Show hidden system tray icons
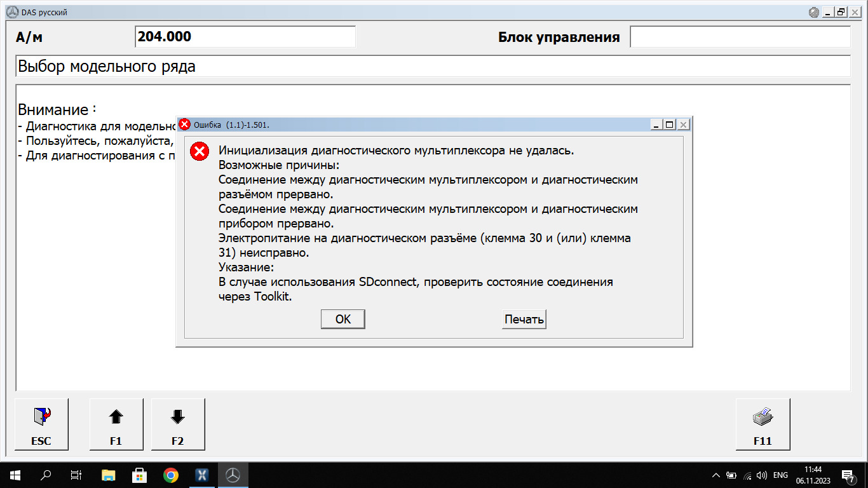This screenshot has width=868, height=488. (716, 475)
